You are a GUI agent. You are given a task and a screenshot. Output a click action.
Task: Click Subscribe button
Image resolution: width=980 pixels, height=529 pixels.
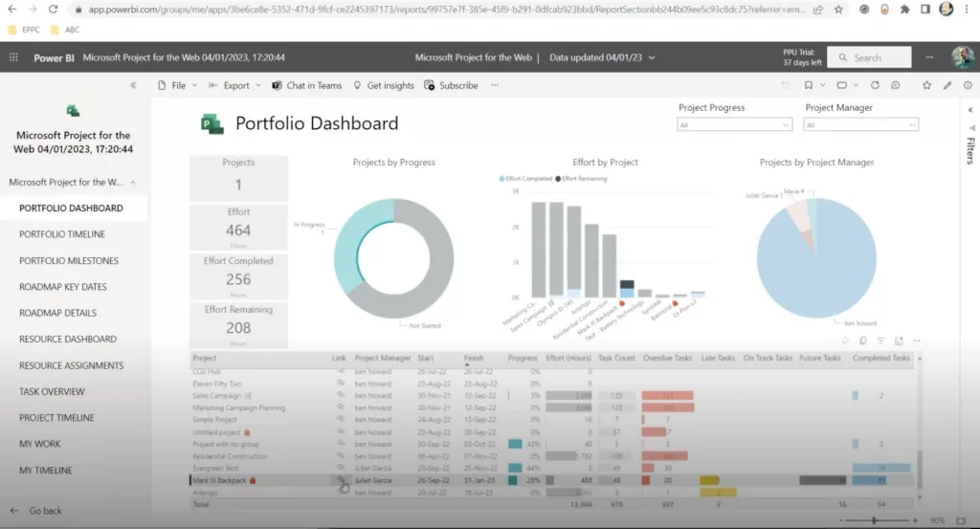tap(452, 85)
